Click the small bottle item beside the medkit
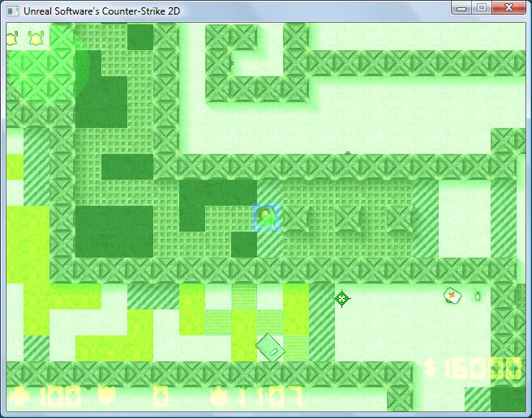Image resolution: width=532 pixels, height=418 pixels. (478, 296)
